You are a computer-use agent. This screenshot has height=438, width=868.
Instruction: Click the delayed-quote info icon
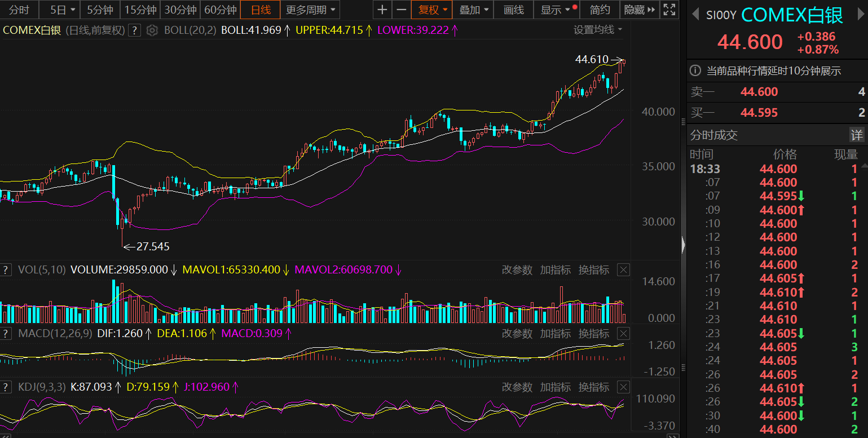pyautogui.click(x=696, y=71)
